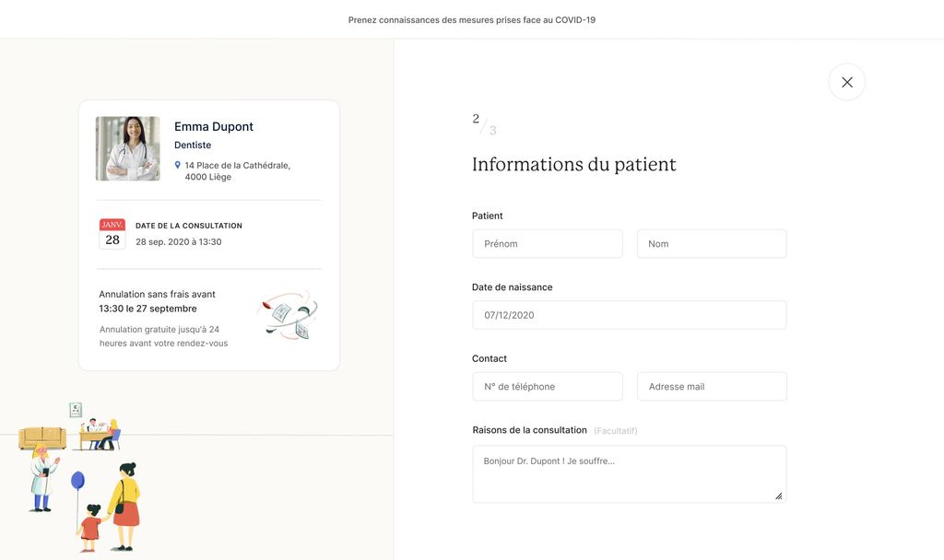944x560 pixels.
Task: Open the COVID-19 measures notice link
Action: pos(471,20)
